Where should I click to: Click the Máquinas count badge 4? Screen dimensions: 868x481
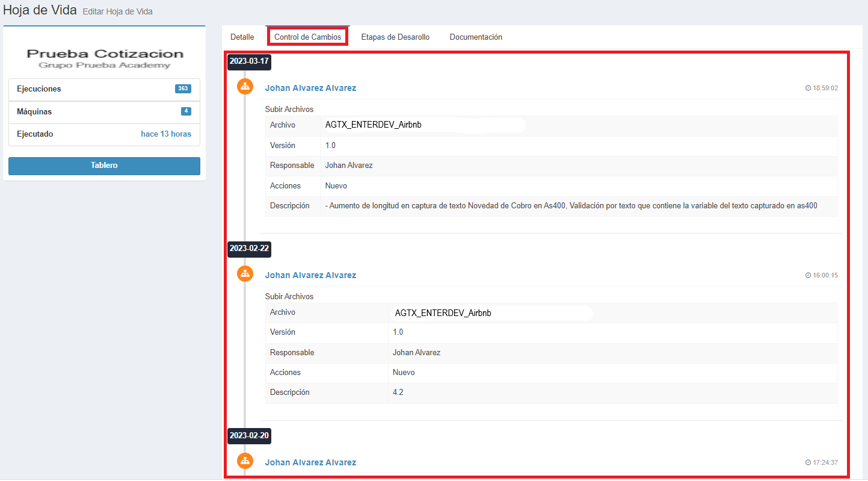coord(186,111)
